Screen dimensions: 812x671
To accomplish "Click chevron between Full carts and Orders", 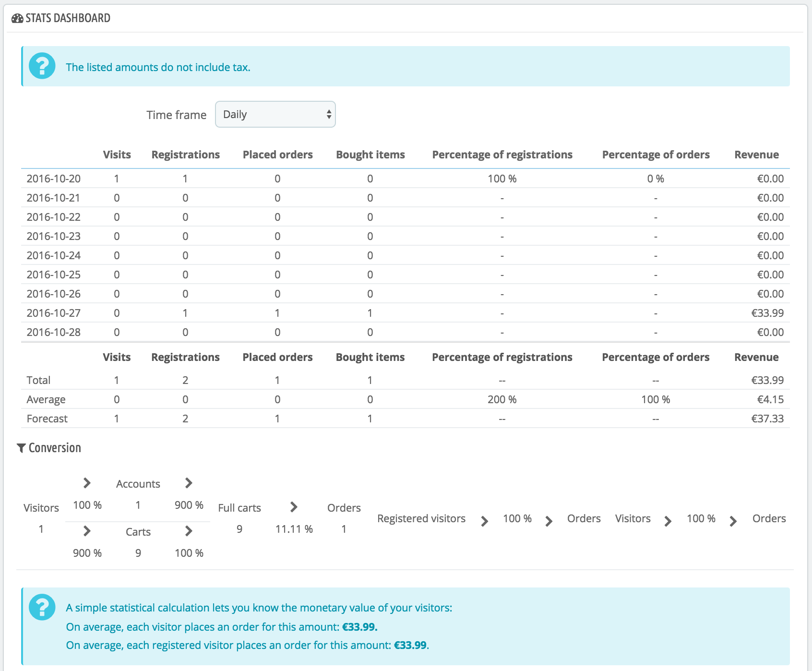I will coord(294,507).
